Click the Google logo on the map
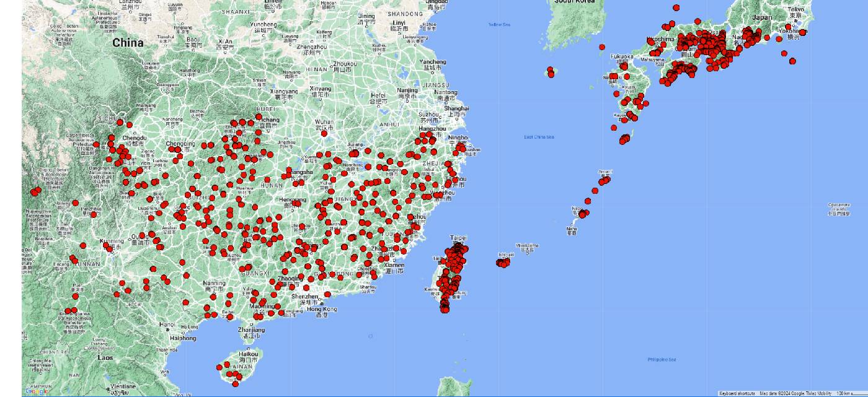 click(x=37, y=391)
